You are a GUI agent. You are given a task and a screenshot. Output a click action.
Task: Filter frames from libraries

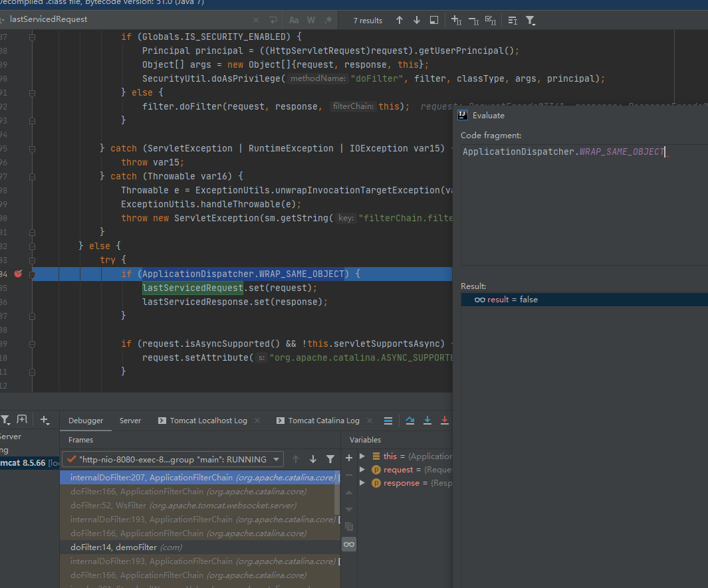(x=330, y=459)
